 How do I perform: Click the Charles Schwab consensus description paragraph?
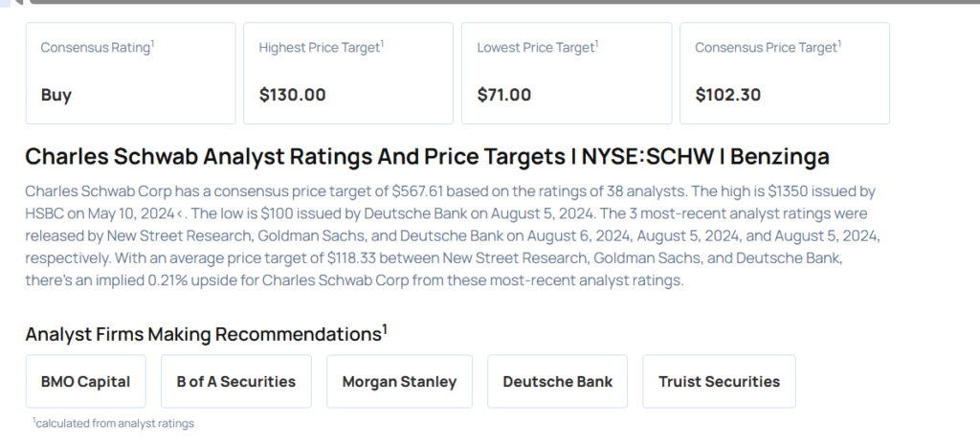point(450,235)
